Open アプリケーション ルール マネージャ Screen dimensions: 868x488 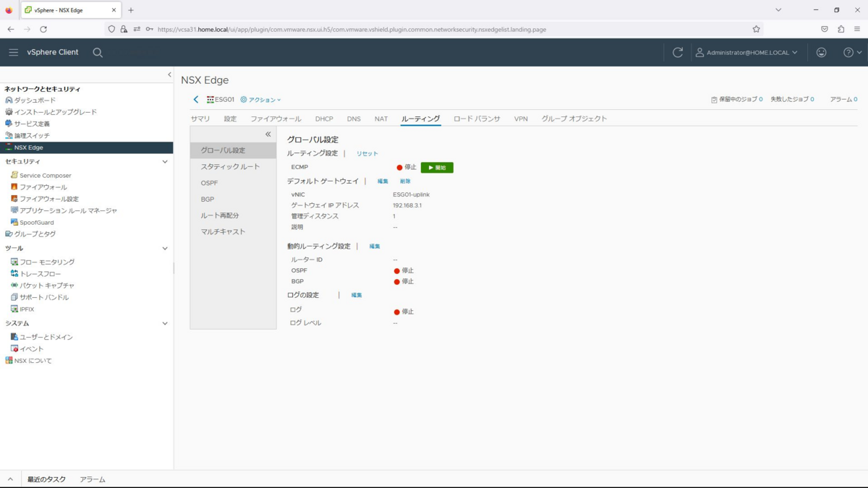point(68,210)
